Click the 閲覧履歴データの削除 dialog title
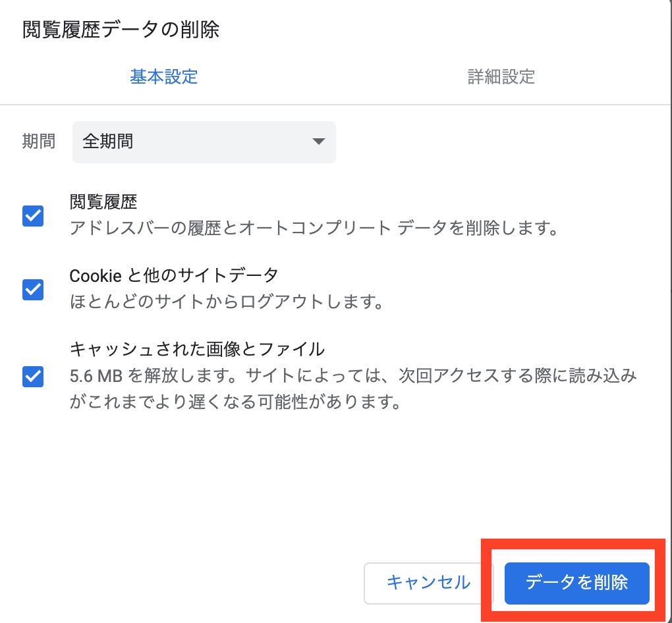 [x=121, y=30]
